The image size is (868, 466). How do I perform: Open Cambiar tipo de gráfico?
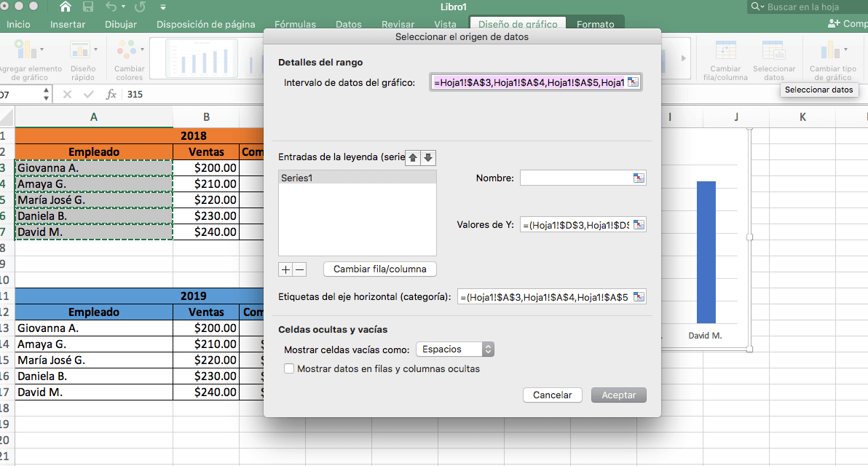832,59
